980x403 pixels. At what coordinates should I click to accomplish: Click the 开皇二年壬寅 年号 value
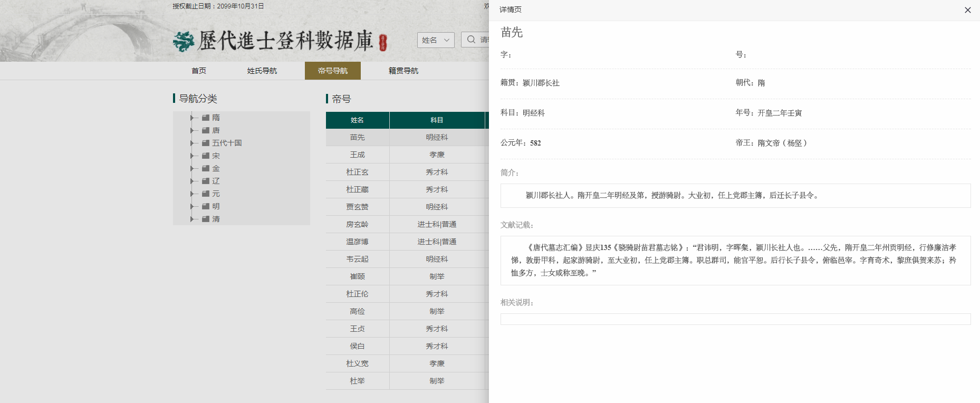click(780, 113)
